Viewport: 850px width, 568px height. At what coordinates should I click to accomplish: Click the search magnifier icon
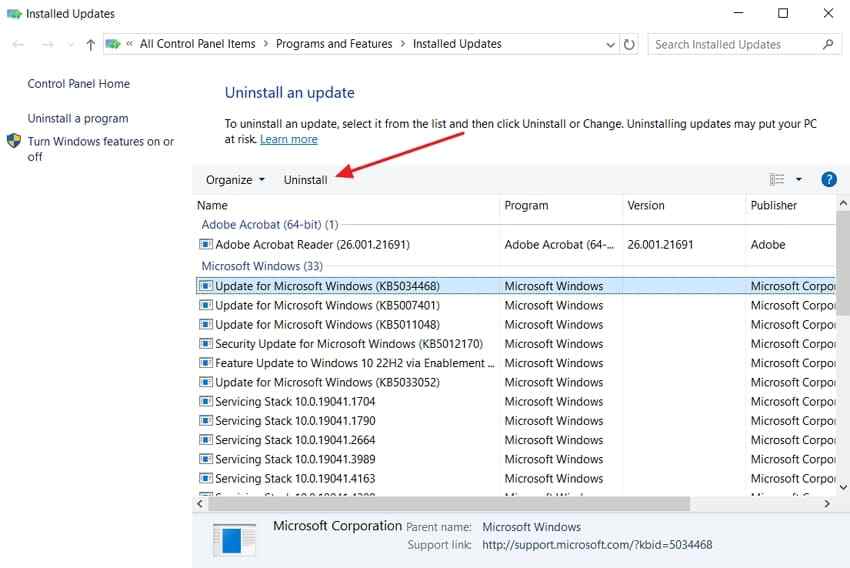[828, 44]
